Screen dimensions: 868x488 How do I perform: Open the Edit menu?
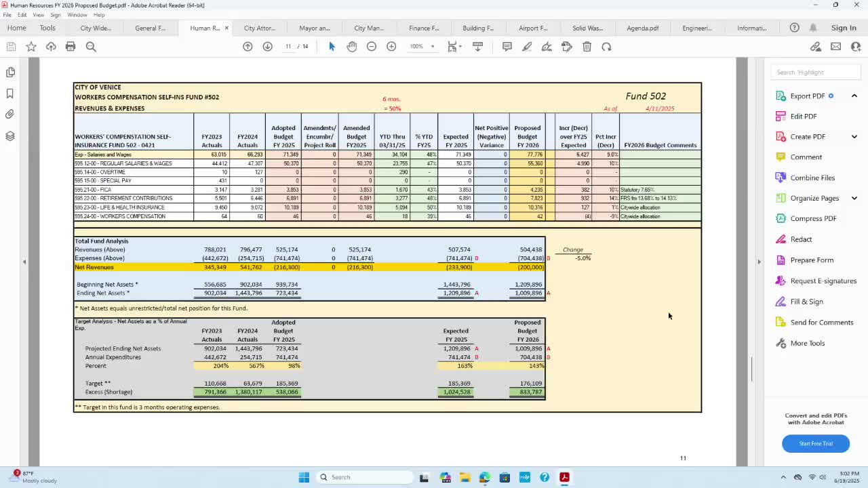[x=22, y=15]
